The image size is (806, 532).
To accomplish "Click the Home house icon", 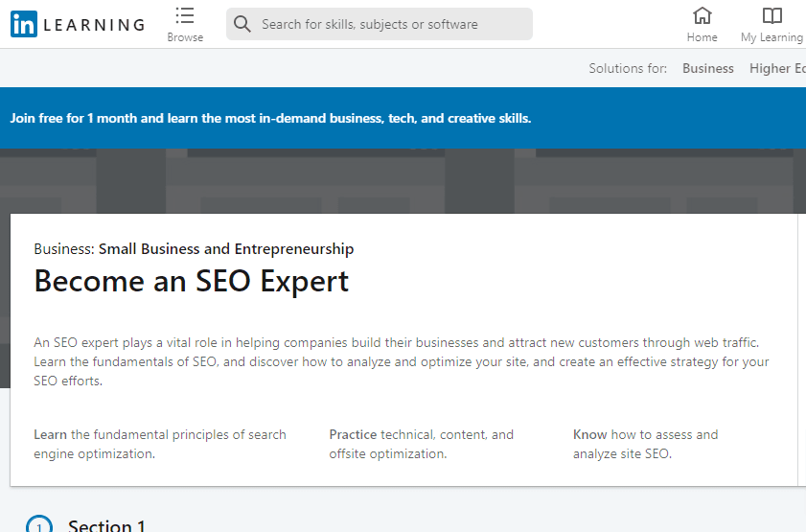I will pos(702,15).
